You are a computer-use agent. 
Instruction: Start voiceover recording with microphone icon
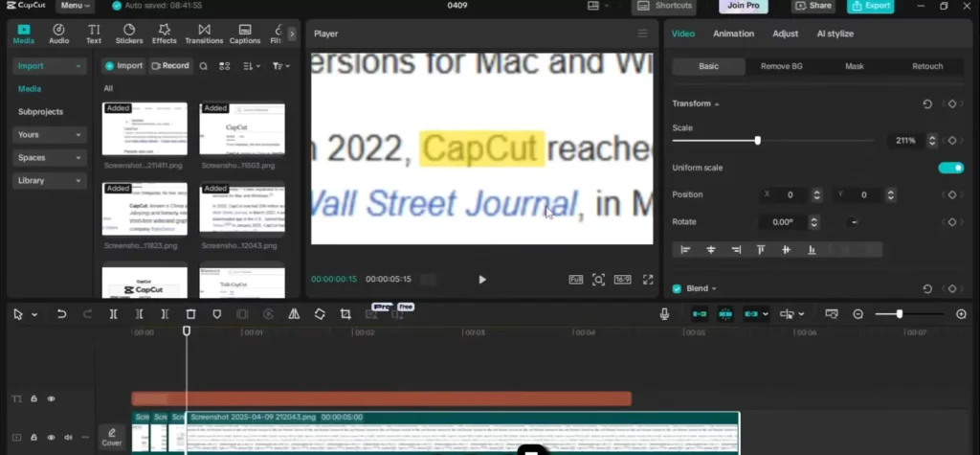(x=664, y=314)
